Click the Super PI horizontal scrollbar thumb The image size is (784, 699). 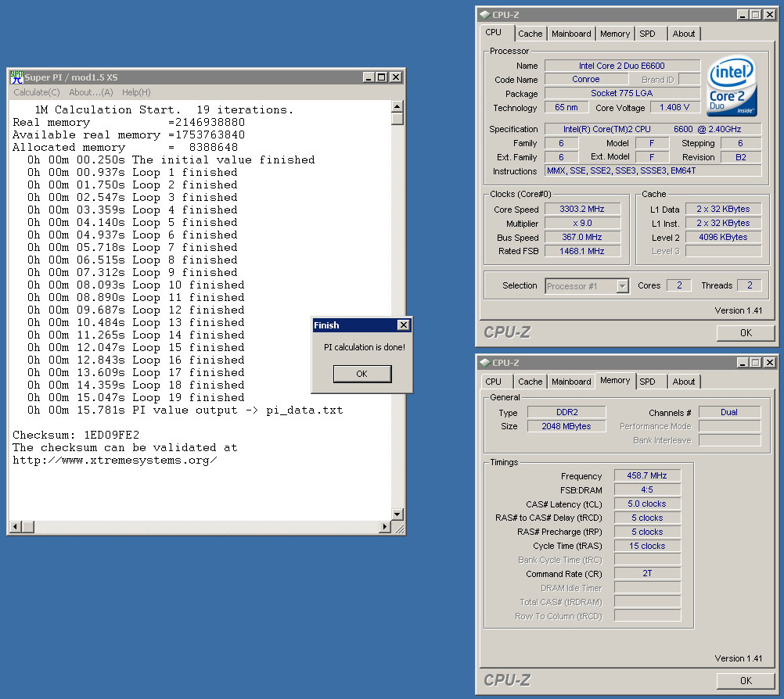[28, 526]
